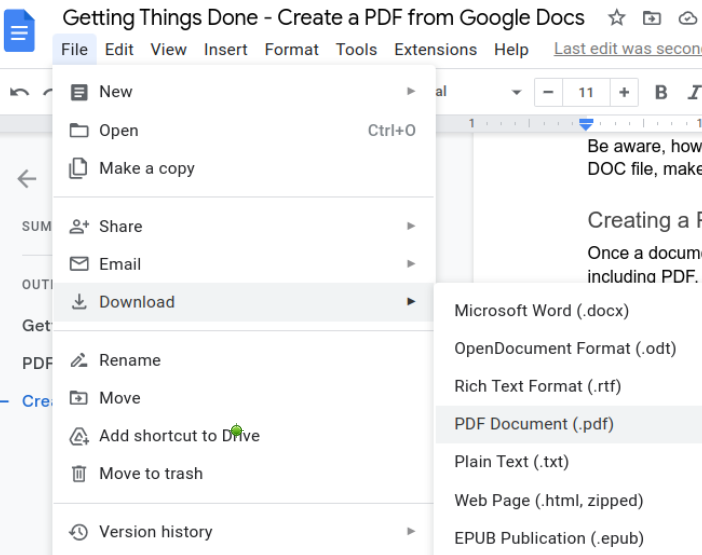Choose Rename from the File menu
Viewport: 702px width, 555px height.
pos(244,360)
